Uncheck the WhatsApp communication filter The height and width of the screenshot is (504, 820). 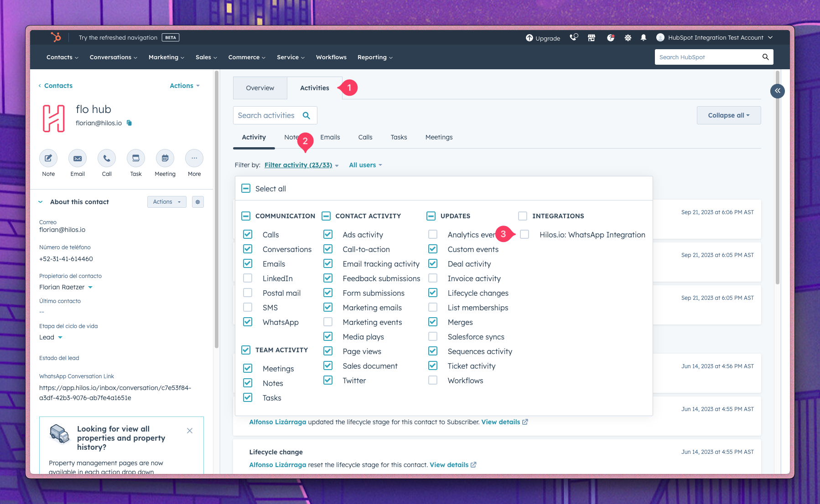pyautogui.click(x=248, y=322)
